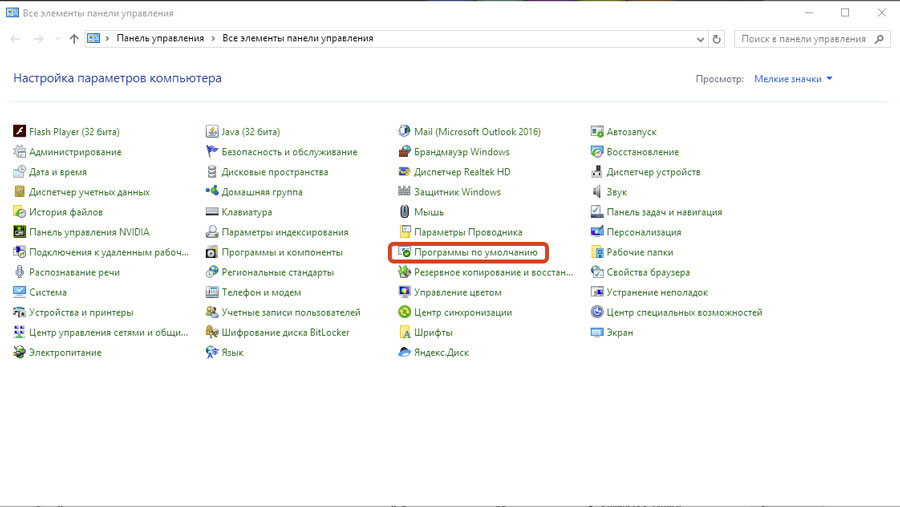
Task: Open the Параметры индексирования link
Action: tap(285, 232)
